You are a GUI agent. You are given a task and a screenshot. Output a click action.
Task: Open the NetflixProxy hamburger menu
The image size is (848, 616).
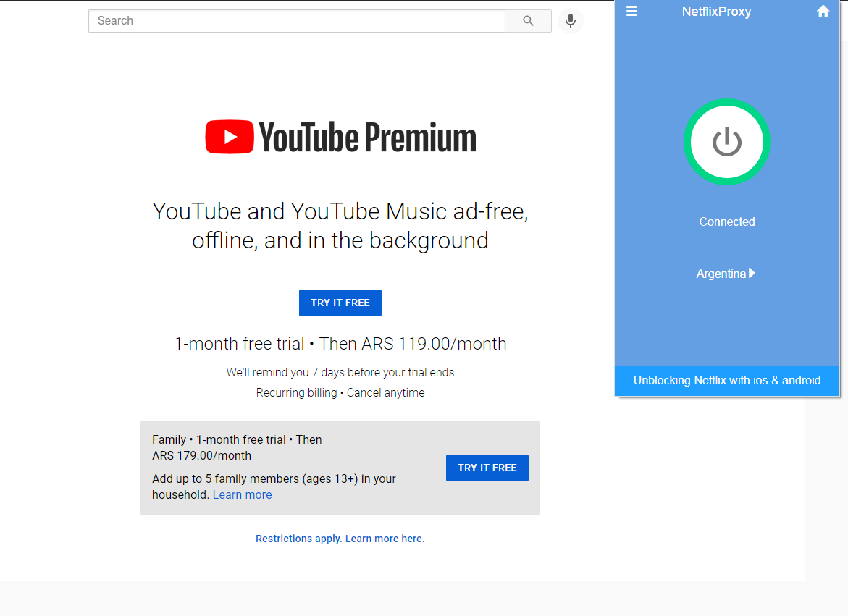click(x=631, y=12)
